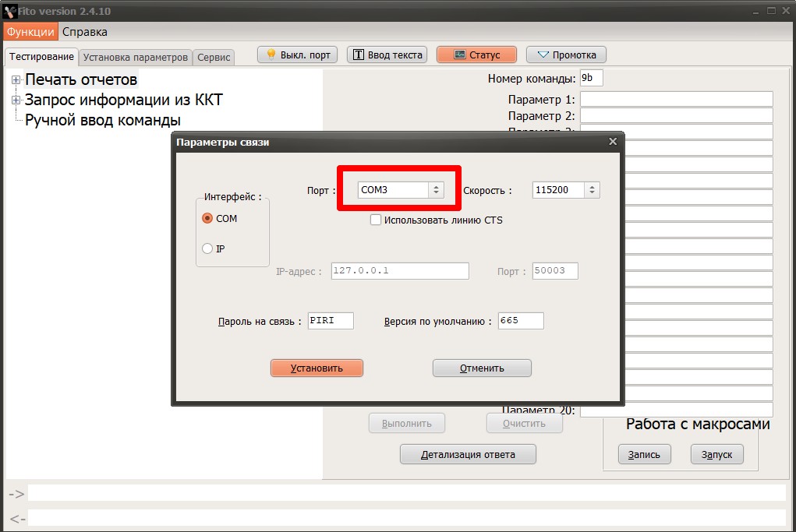Click the 'Промотка' arrow icon button
Screen dimensions: 796x532
coord(566,55)
